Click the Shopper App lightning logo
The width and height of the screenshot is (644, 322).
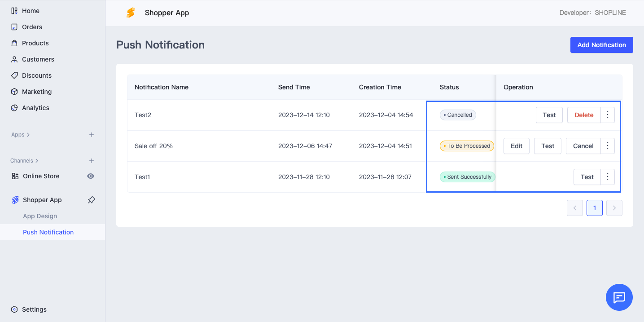(x=131, y=13)
